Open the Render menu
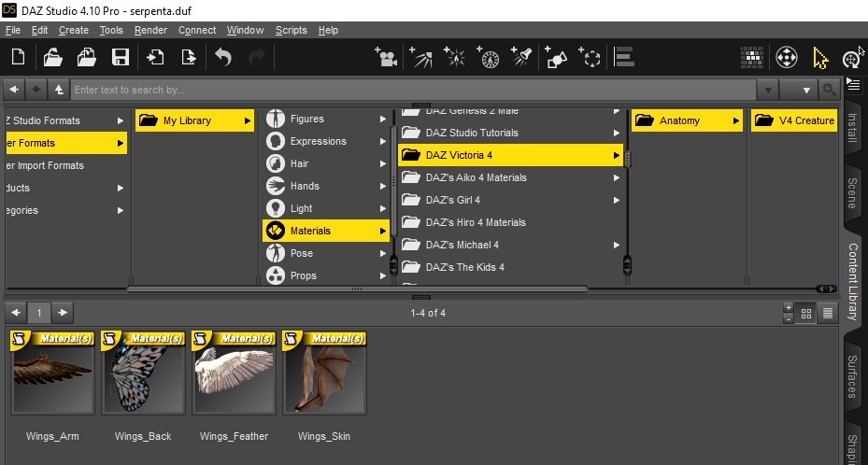The height and width of the screenshot is (465, 868). (x=150, y=30)
